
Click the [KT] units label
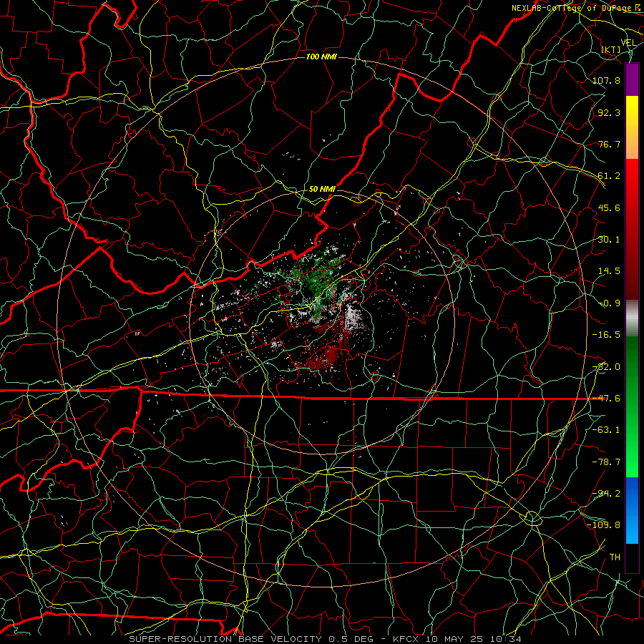pyautogui.click(x=611, y=49)
